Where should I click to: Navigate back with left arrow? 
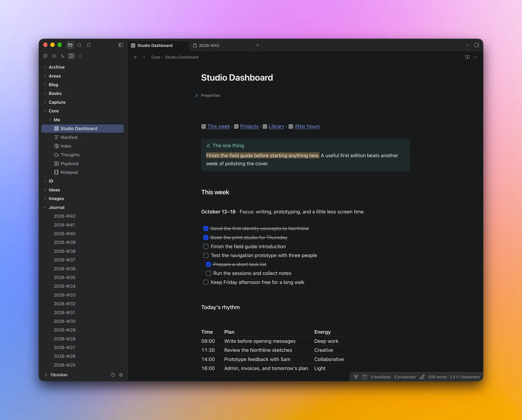(136, 57)
